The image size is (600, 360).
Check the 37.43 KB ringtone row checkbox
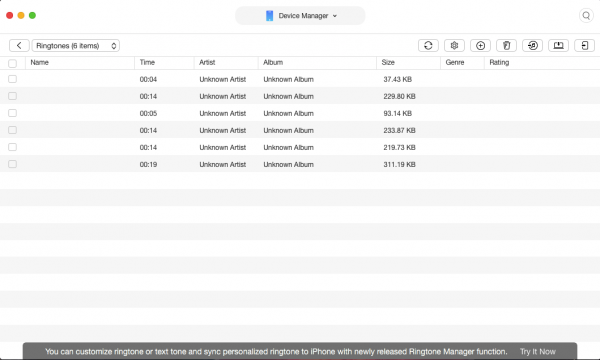click(x=12, y=79)
